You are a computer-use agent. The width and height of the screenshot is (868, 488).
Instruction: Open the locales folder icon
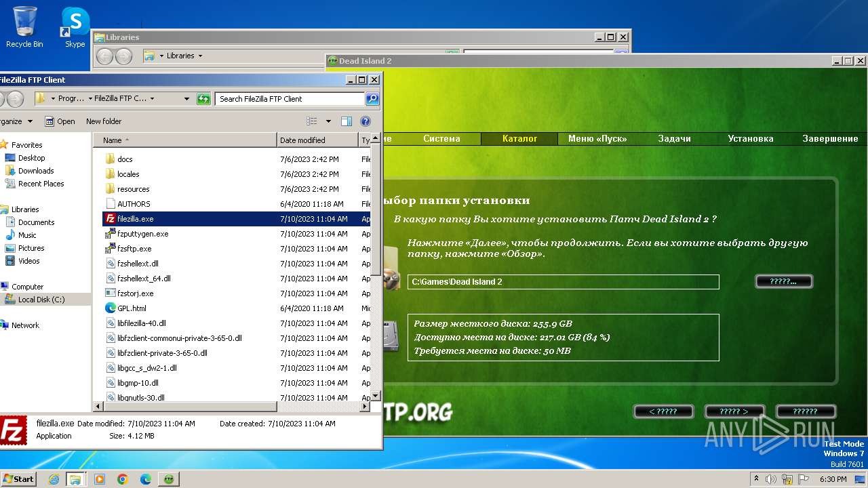click(111, 174)
